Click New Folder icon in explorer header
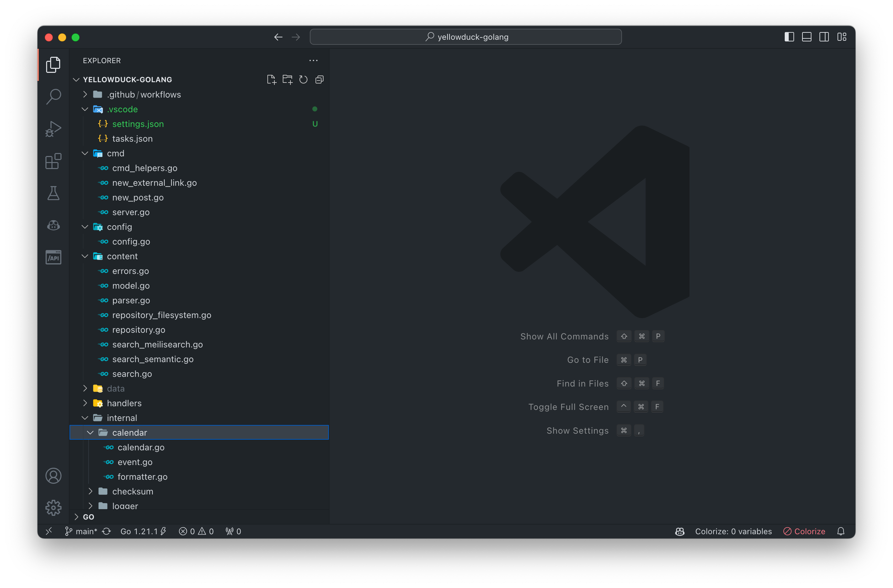893x588 pixels. 287,80
